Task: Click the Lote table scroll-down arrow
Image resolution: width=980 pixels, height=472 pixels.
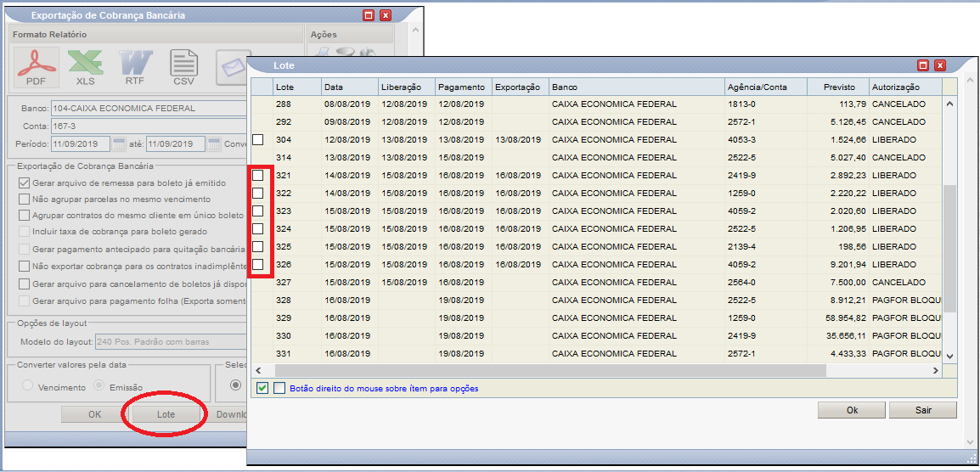Action: pos(949,355)
